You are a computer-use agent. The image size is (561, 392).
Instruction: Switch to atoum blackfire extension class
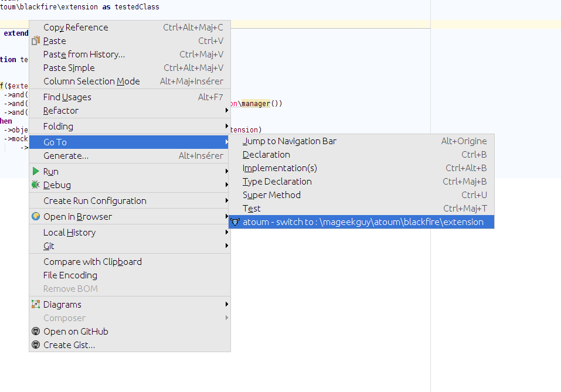tap(361, 221)
